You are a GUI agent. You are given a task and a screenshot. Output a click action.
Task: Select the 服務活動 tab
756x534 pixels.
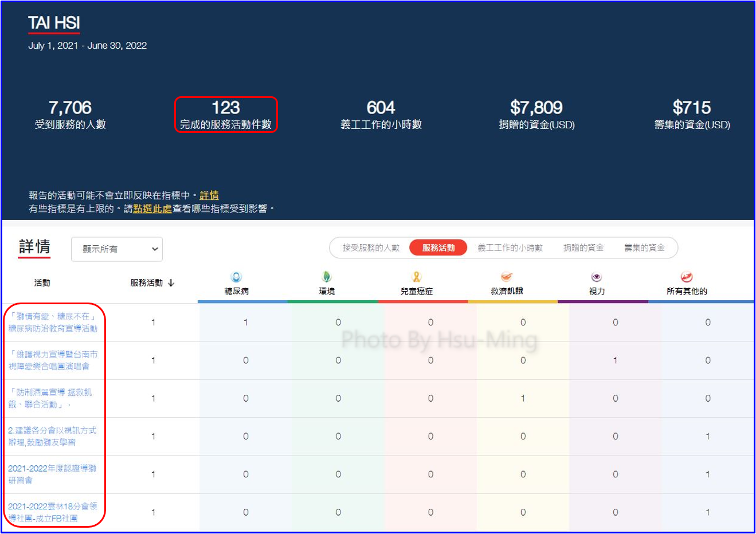pyautogui.click(x=438, y=248)
